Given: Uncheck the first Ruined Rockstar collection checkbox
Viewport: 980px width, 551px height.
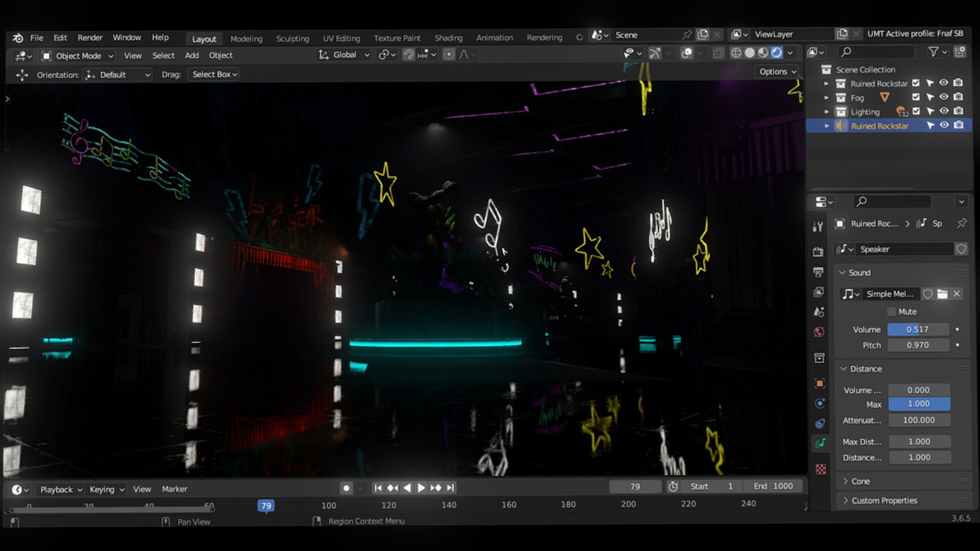Looking at the screenshot, I should tap(916, 83).
